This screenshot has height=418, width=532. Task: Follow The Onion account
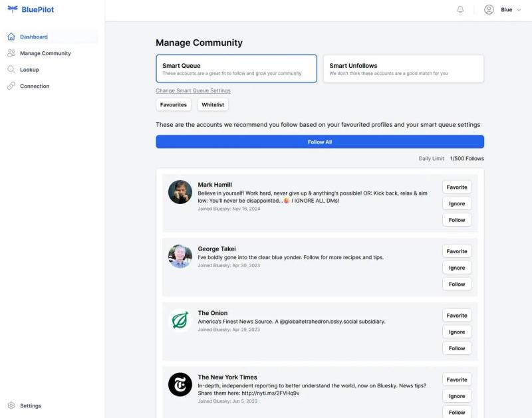coord(457,348)
